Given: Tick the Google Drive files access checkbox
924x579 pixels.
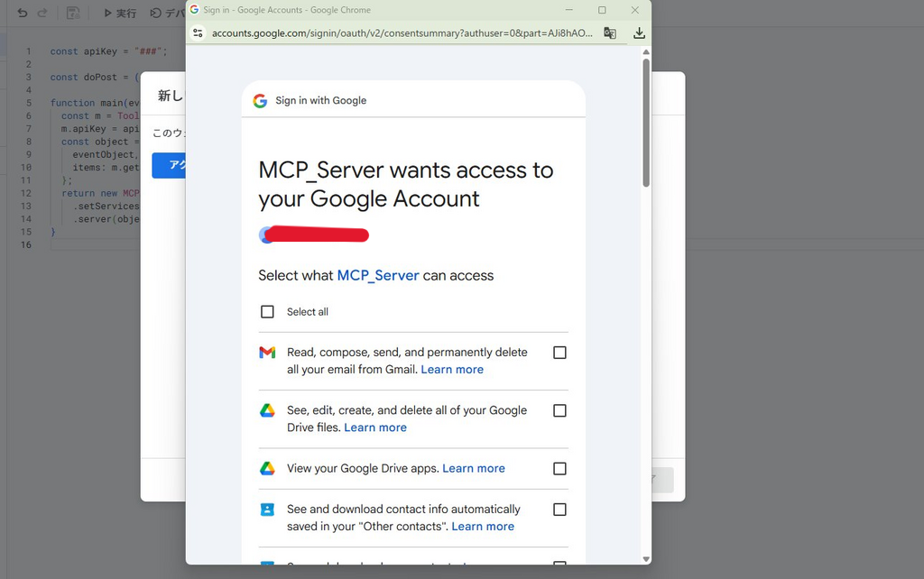Looking at the screenshot, I should pos(559,410).
